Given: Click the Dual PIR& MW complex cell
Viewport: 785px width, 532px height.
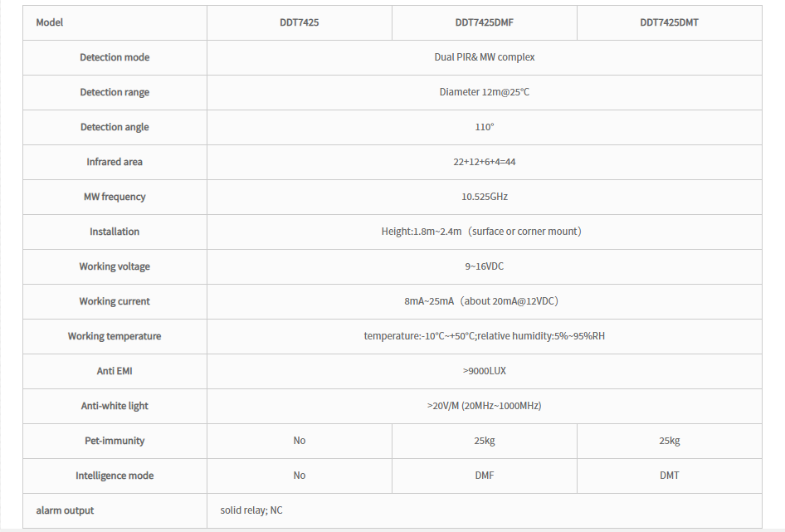Looking at the screenshot, I should tap(484, 57).
